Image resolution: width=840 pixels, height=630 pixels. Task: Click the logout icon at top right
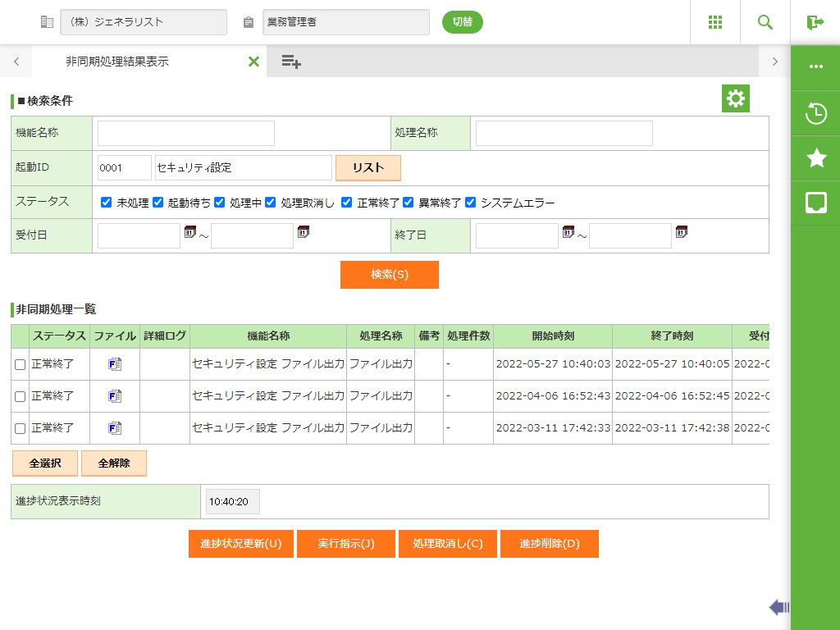pos(815,22)
